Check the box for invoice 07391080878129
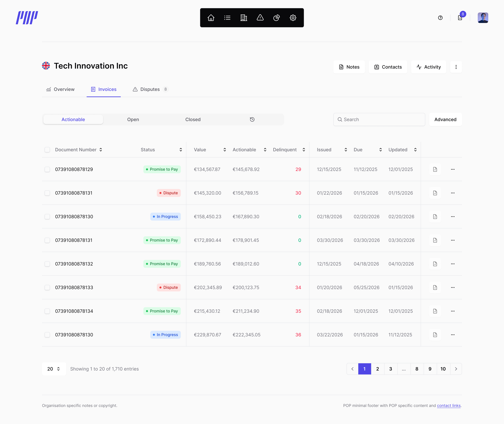504x424 pixels. click(47, 170)
